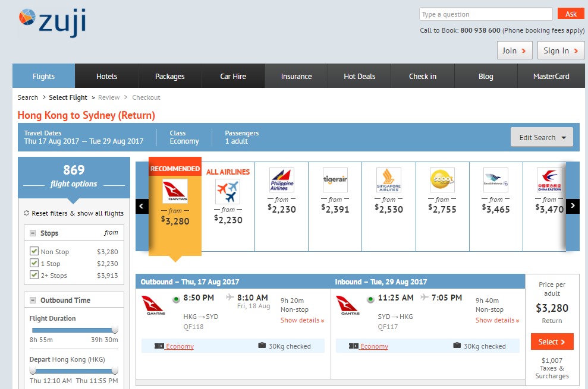
Task: Choose the All Airlines planes icon
Action: [228, 192]
